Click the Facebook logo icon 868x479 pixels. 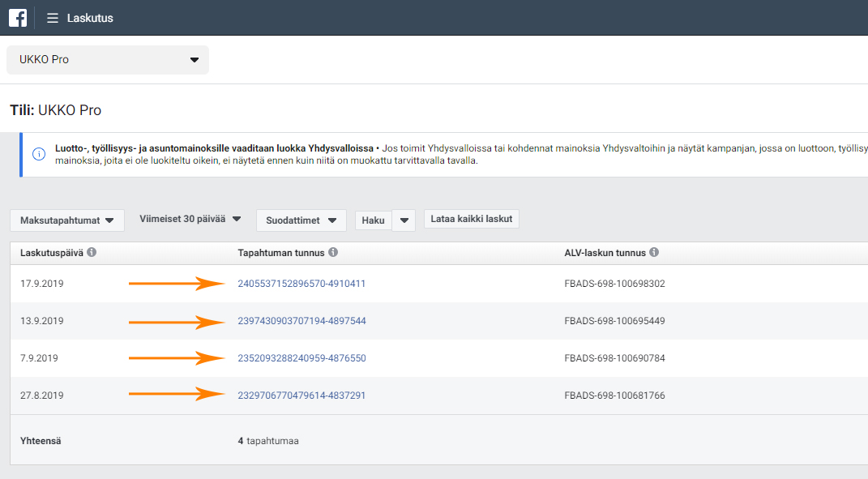point(18,18)
